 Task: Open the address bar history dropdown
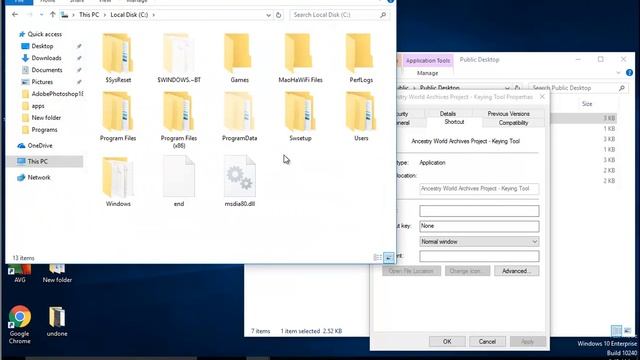pyautogui.click(x=268, y=15)
